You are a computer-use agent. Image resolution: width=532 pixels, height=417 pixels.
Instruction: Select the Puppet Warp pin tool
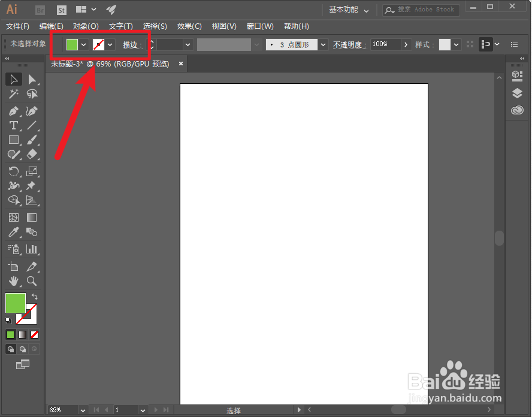point(32,186)
